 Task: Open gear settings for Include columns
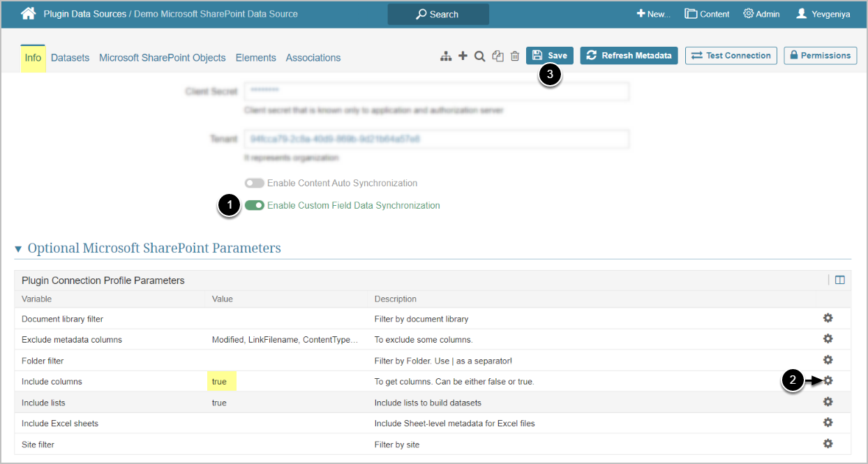pos(828,381)
